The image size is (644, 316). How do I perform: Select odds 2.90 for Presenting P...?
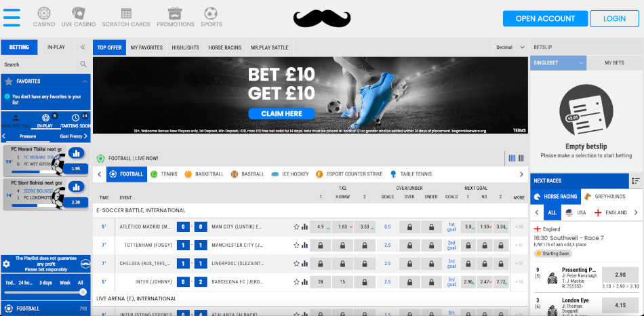tap(620, 273)
